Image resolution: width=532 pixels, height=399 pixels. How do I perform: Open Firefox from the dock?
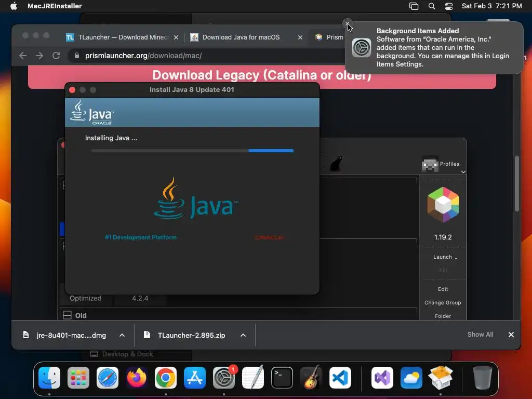tap(137, 378)
